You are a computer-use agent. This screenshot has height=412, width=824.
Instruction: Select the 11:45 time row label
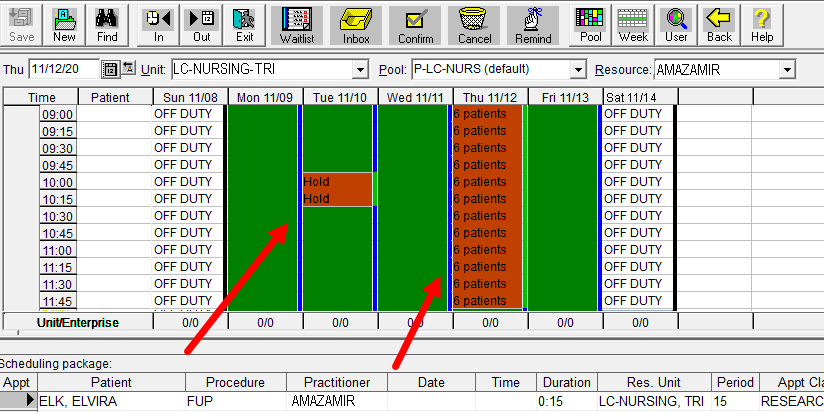tap(58, 301)
